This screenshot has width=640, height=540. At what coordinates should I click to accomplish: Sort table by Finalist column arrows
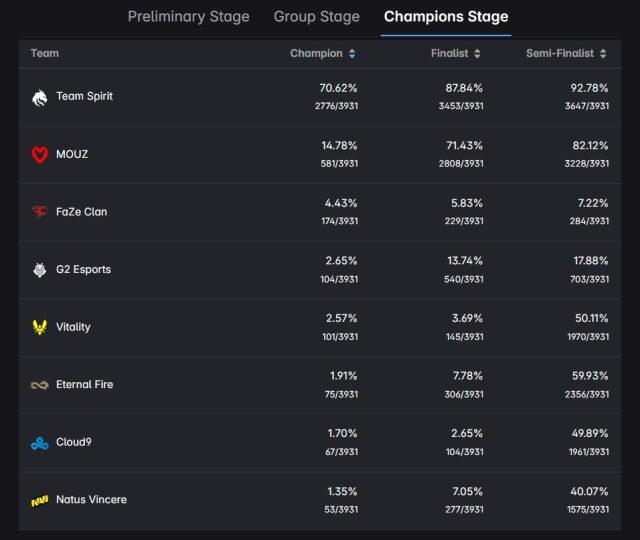(x=477, y=53)
